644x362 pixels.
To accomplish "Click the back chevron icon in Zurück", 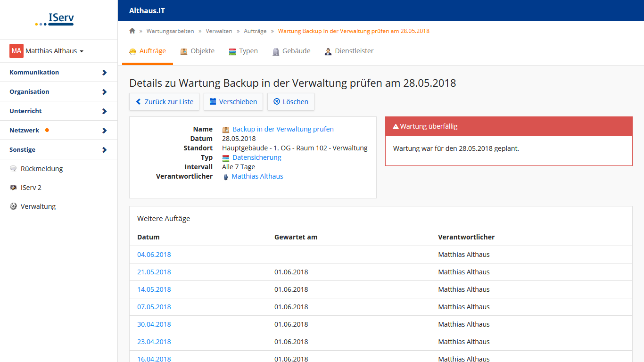I will click(139, 102).
